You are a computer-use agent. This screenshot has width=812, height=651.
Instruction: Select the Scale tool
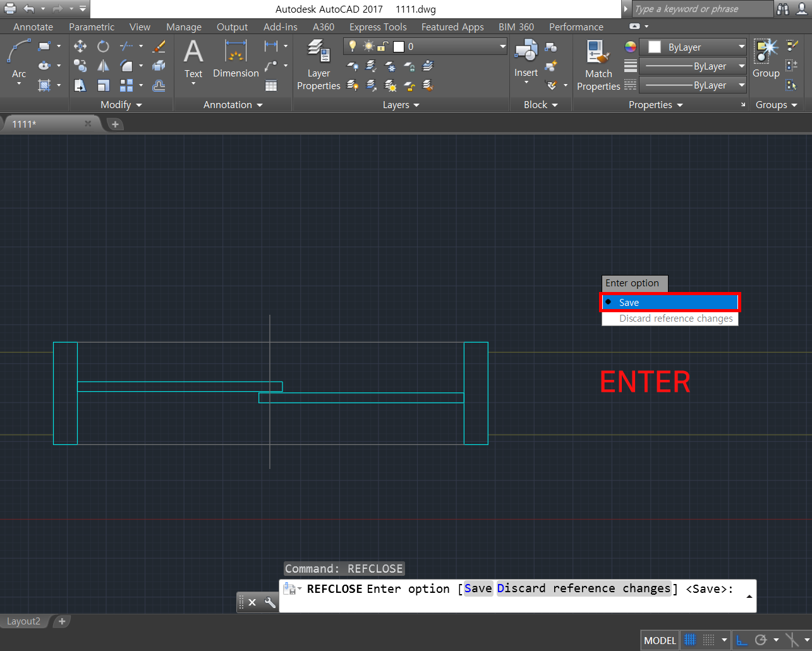point(103,85)
